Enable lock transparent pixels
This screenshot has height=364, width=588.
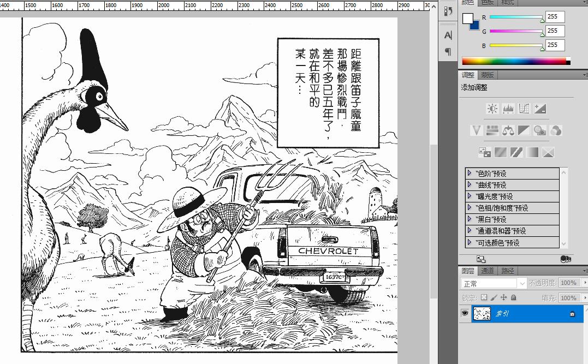click(x=483, y=297)
